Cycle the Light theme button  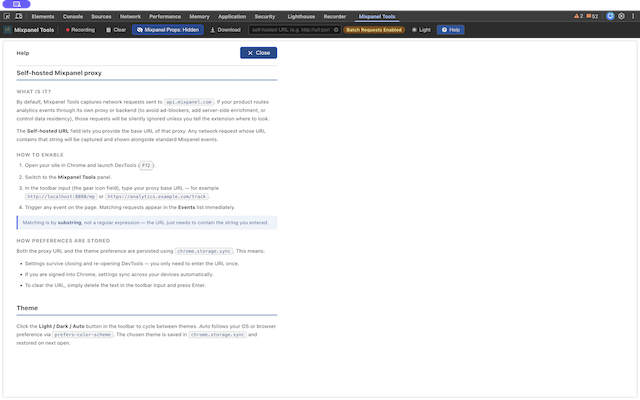(x=421, y=30)
